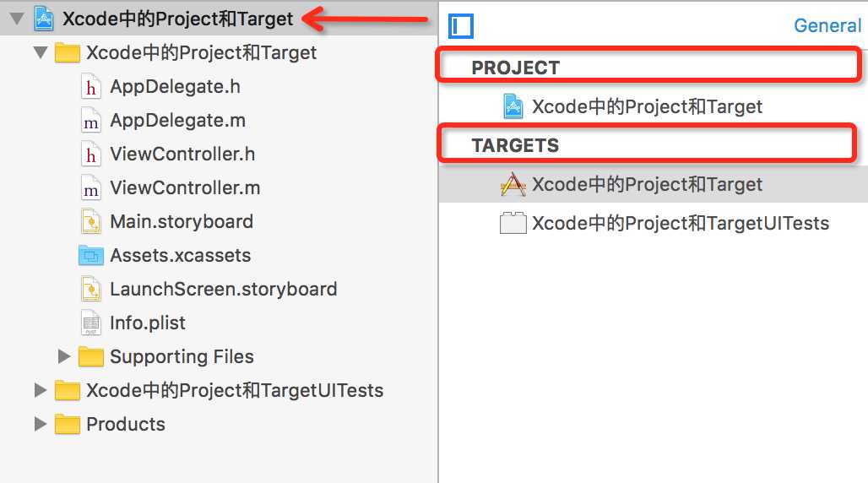Click the app target icon under TARGETS
Image resolution: width=868 pixels, height=483 pixels.
point(513,184)
